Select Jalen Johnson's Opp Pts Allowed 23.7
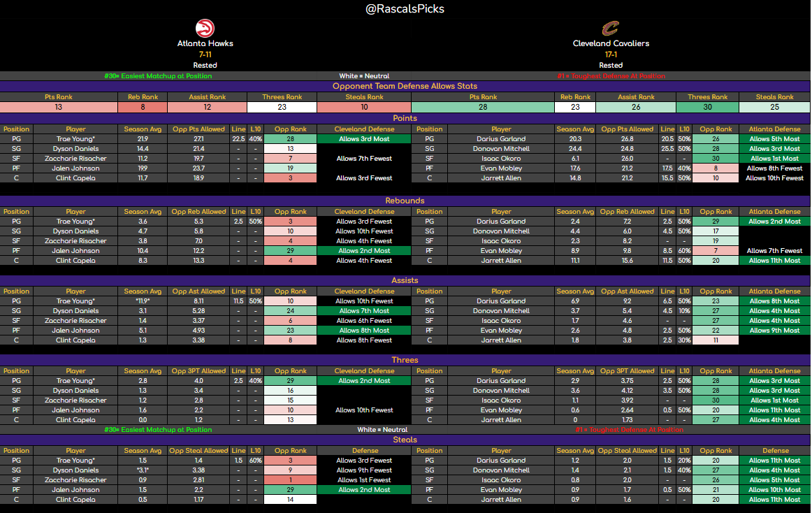Screen dimensions: 812x513 (198, 168)
